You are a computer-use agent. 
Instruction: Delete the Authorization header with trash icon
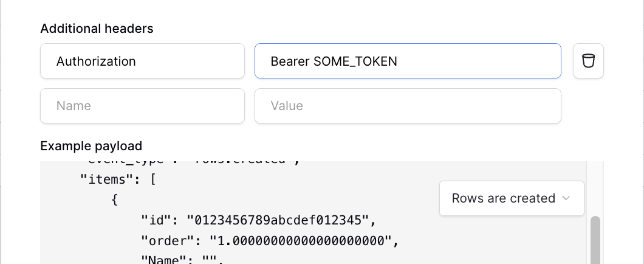point(588,61)
